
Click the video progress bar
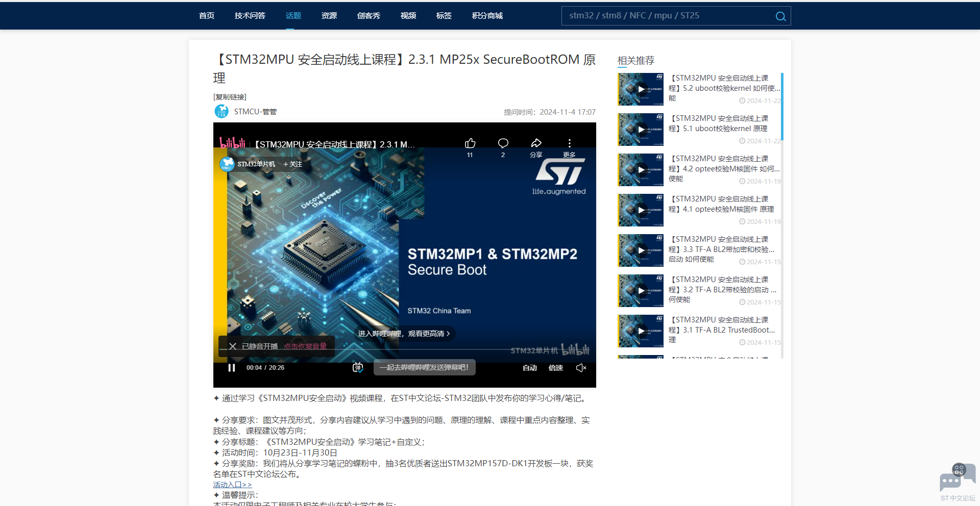click(x=404, y=349)
